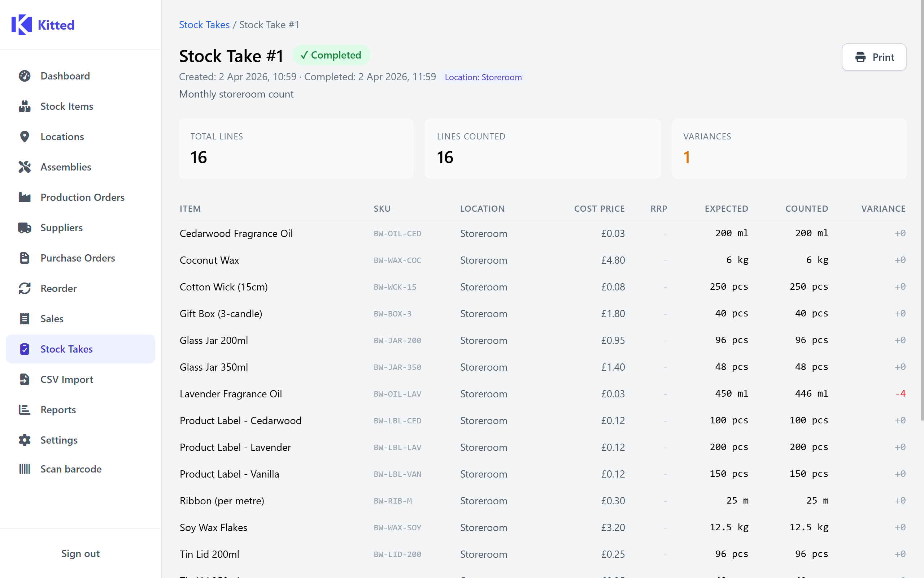
Task: Select the Cedarwood Fragrance Oil row name
Action: point(236,234)
